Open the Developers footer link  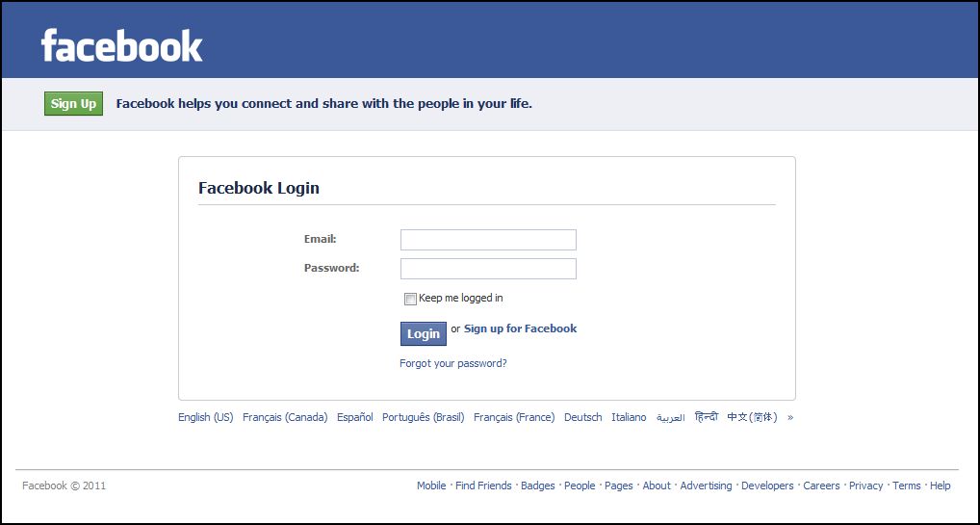(767, 486)
